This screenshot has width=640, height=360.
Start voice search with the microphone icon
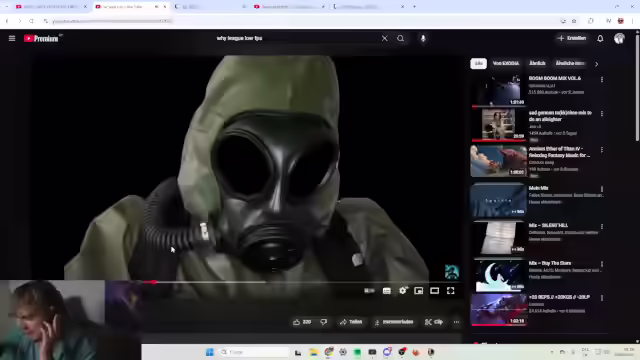pos(423,38)
